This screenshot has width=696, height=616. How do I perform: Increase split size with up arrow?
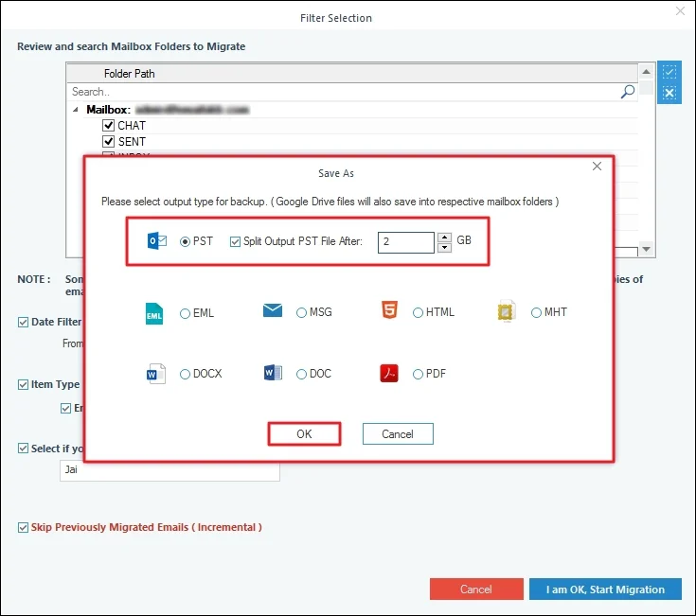point(444,236)
